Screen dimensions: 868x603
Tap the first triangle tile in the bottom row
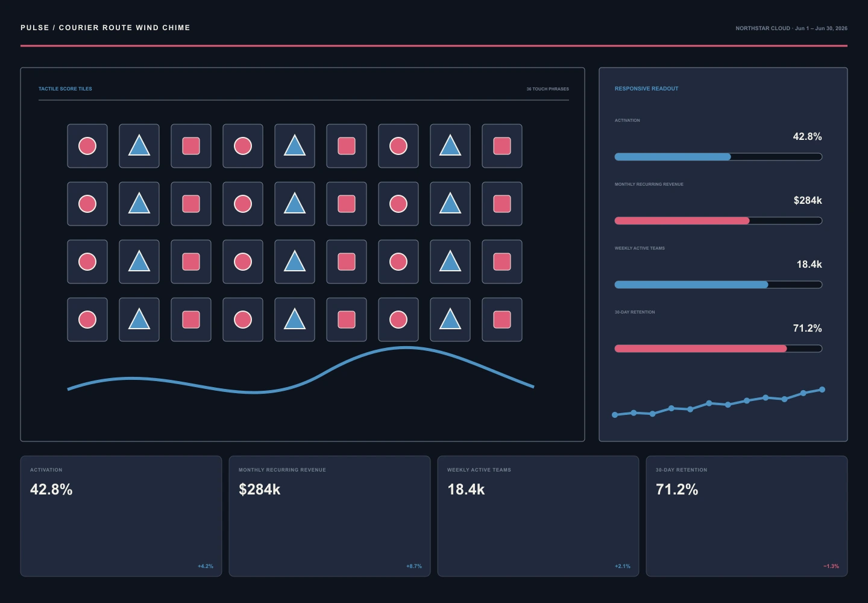139,320
